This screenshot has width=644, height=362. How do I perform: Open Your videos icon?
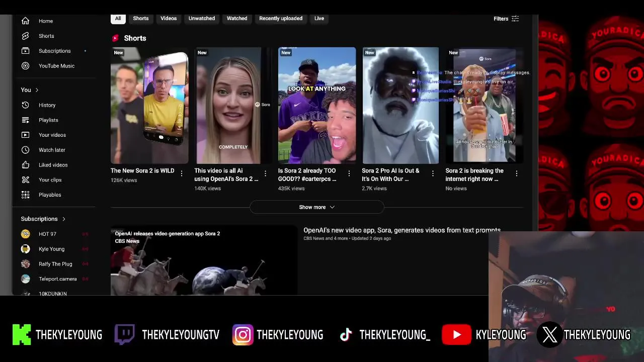pos(25,135)
